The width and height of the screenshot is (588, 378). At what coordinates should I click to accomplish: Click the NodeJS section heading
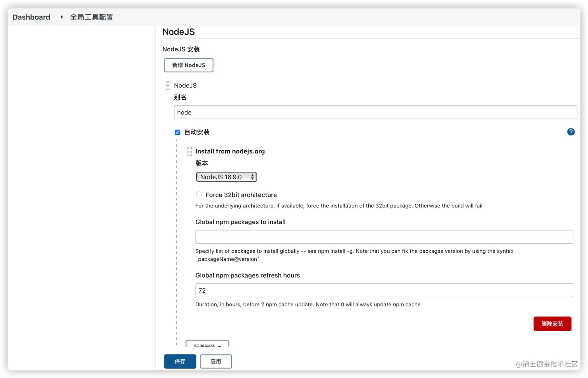pyautogui.click(x=178, y=32)
